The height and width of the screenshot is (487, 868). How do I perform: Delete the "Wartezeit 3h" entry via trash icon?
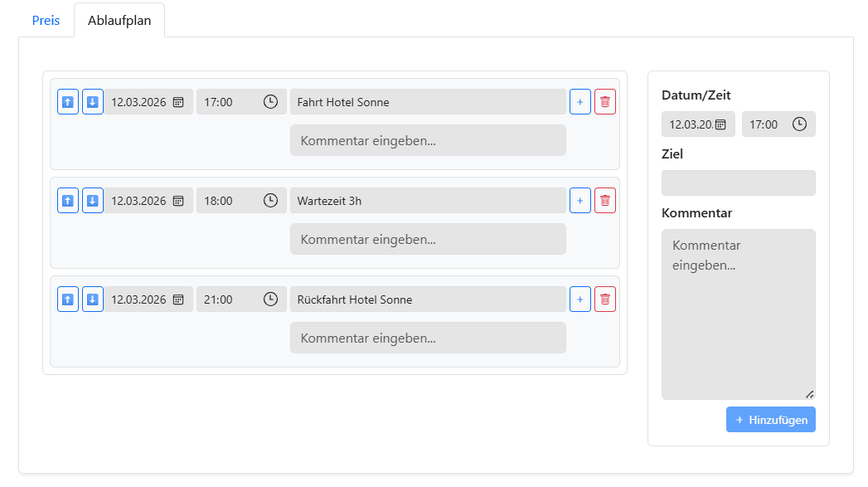pyautogui.click(x=604, y=200)
